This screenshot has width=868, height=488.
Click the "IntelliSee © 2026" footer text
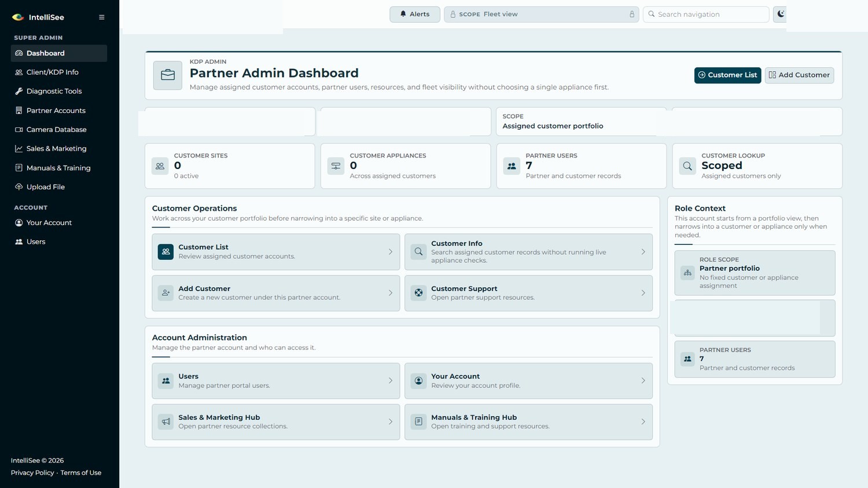coord(38,461)
